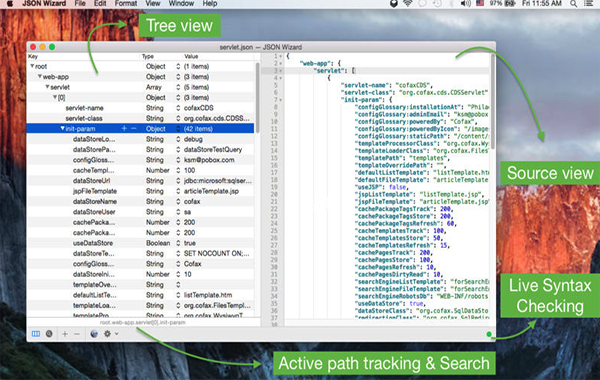Collapse the [0] object triangle

click(x=55, y=97)
